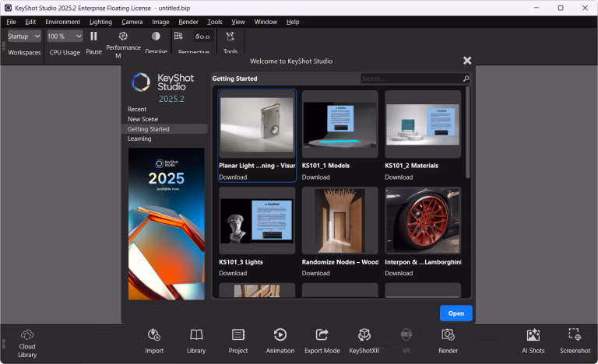Toggle the Denoise icon
Viewport: 598px width, 364px height.
(156, 37)
